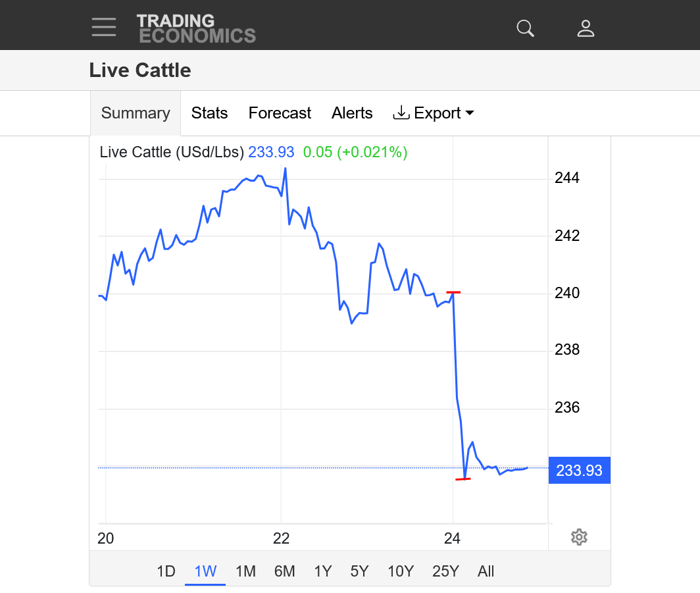Switch to the Summary tab

click(136, 113)
